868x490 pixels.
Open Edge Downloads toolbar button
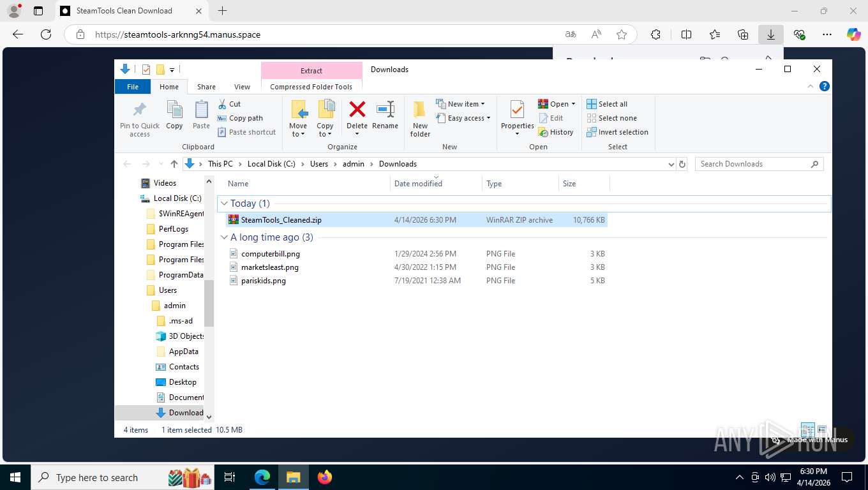771,34
